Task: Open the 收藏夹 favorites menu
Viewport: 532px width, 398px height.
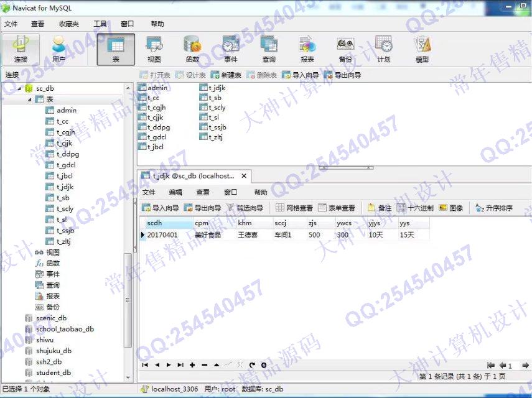Action: point(68,24)
